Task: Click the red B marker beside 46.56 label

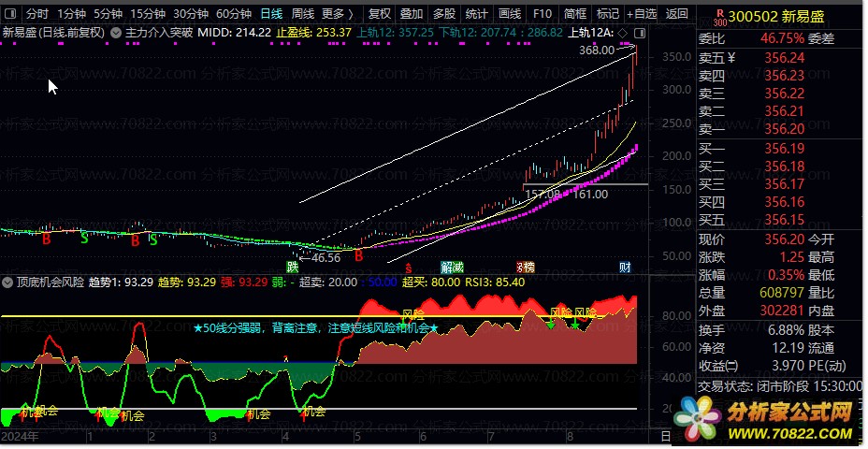Action: 359,255
